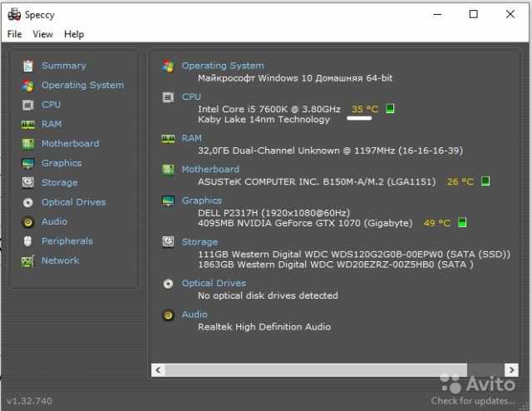Screen dimensions: 532x411
Task: Click the Motherboard icon in sidebar
Action: pyautogui.click(x=27, y=144)
